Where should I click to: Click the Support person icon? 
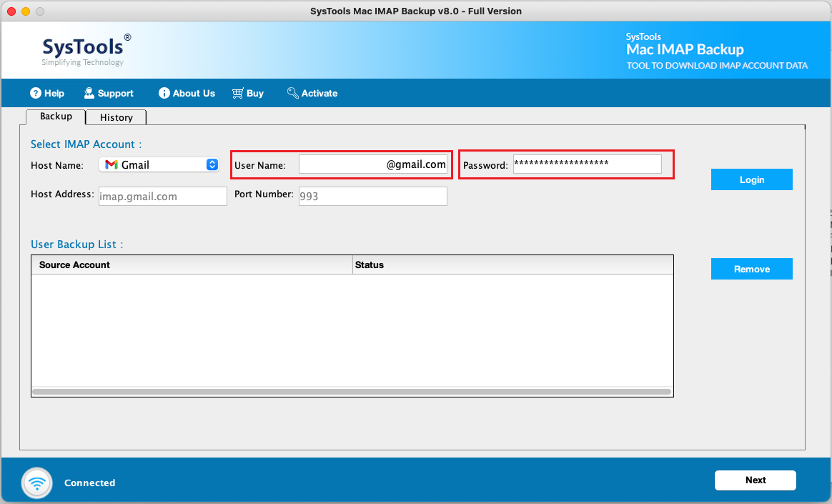(x=89, y=94)
